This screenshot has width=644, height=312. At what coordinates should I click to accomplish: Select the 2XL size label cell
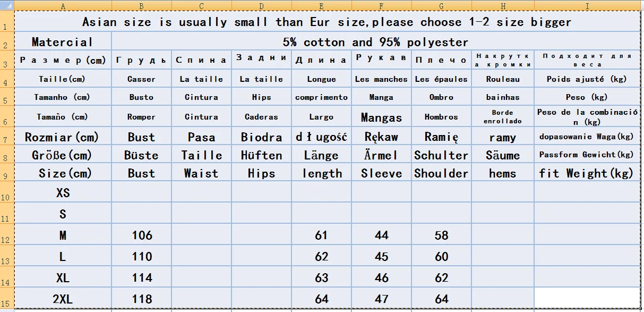[63, 299]
